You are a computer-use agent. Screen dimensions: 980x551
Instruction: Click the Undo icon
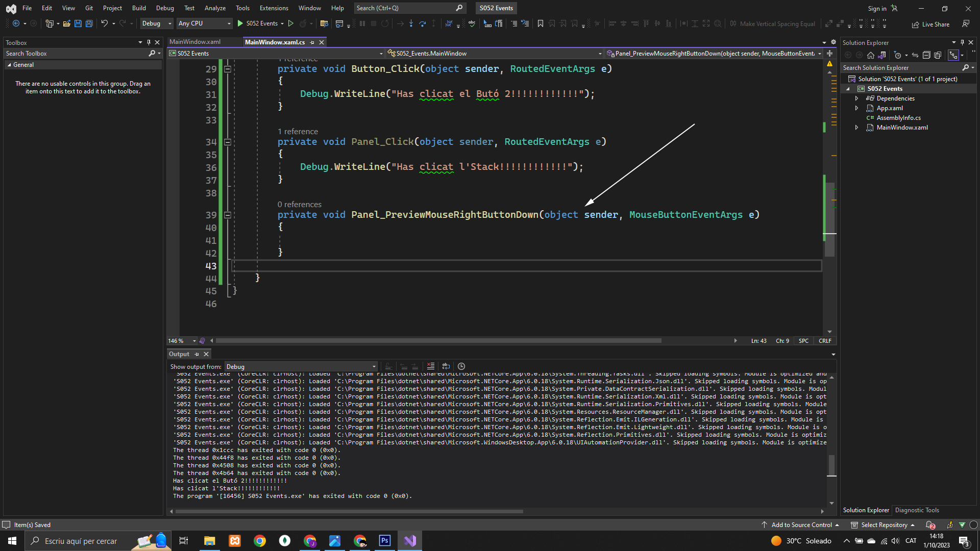click(x=104, y=23)
